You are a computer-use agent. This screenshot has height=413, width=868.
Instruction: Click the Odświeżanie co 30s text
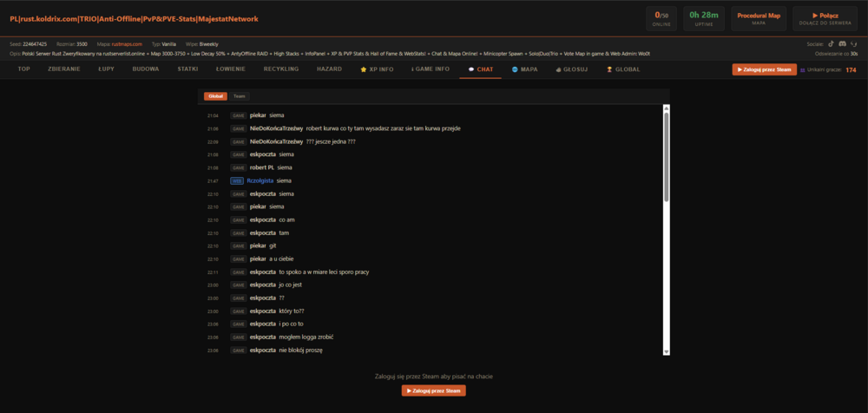tap(837, 54)
